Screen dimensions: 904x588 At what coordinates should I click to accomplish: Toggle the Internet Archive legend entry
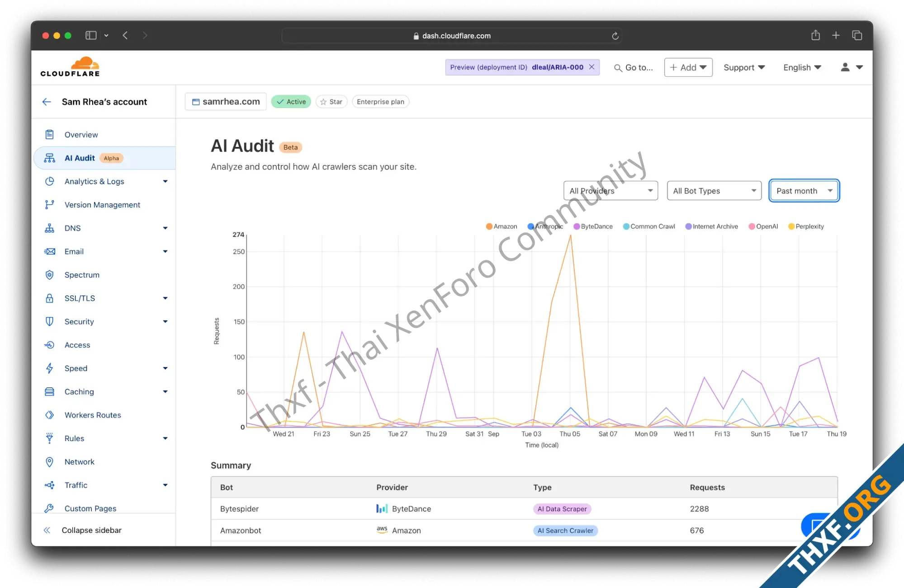[711, 226]
